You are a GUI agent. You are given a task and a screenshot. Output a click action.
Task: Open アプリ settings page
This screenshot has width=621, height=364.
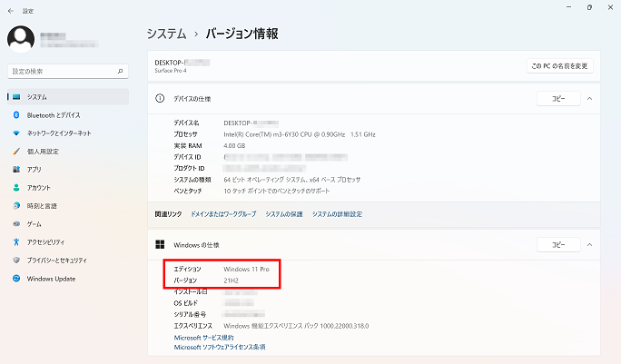tap(68, 170)
